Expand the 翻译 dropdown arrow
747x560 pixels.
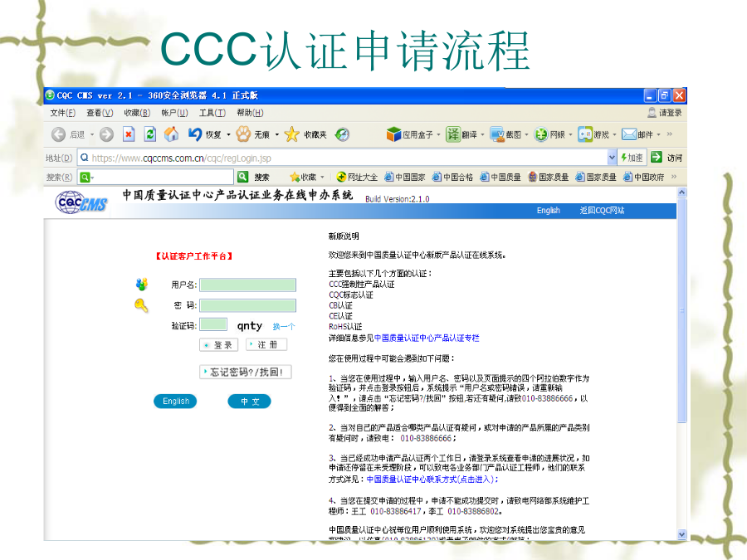coord(482,135)
